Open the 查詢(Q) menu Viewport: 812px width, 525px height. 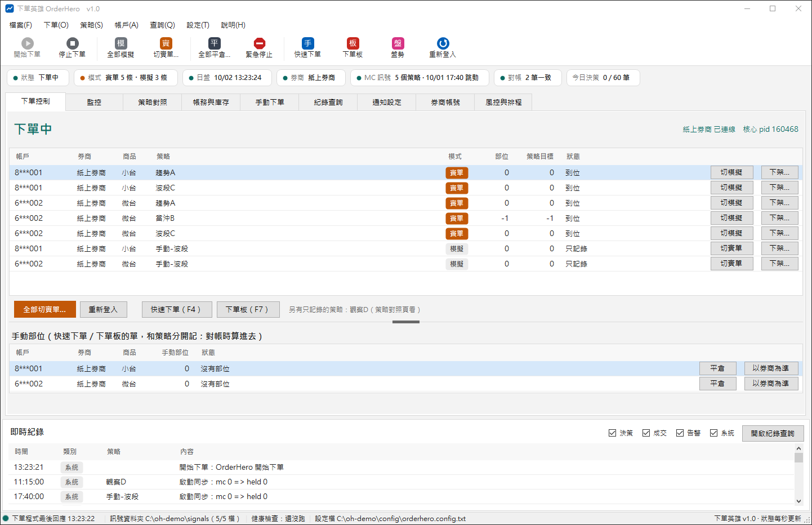coord(162,25)
